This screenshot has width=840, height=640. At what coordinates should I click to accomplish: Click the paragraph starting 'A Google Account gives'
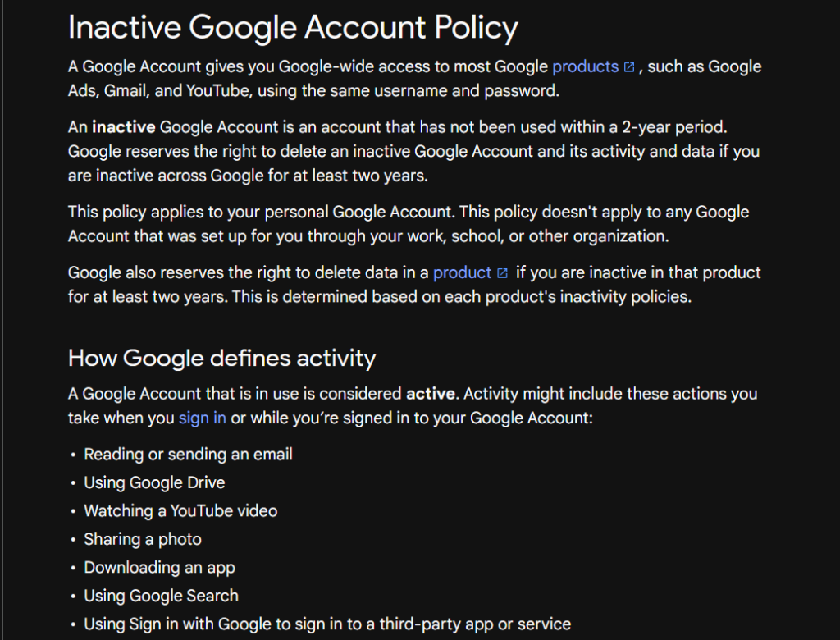pyautogui.click(x=414, y=79)
